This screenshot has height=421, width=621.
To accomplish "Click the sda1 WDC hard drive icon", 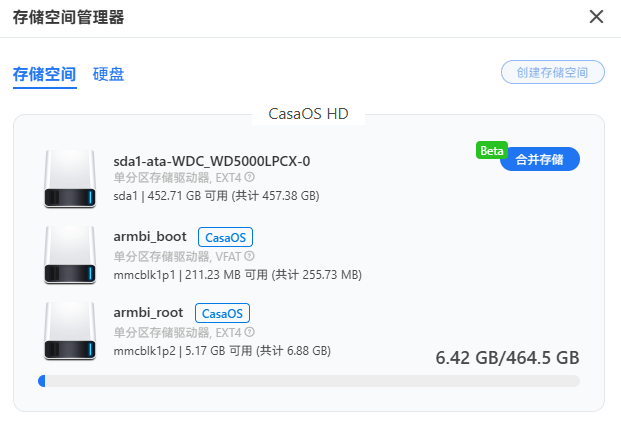I will click(x=70, y=178).
